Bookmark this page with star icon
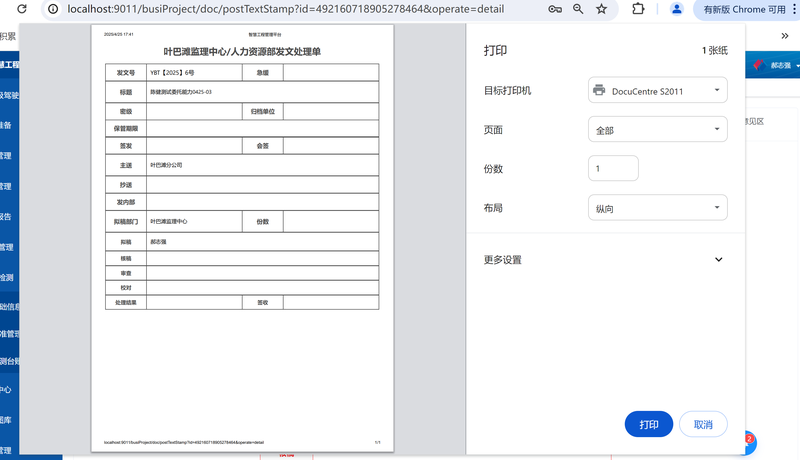Screen dimensions: 800x460 click(601, 9)
